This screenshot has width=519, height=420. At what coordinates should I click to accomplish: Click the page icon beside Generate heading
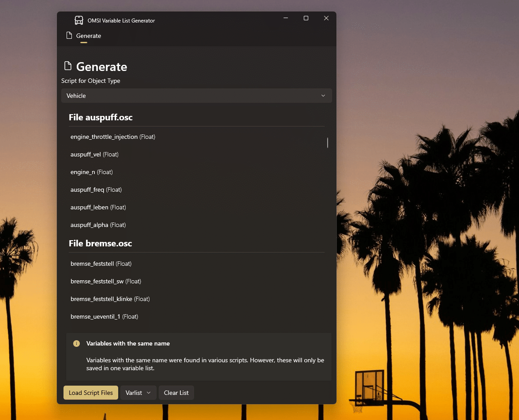tap(67, 66)
